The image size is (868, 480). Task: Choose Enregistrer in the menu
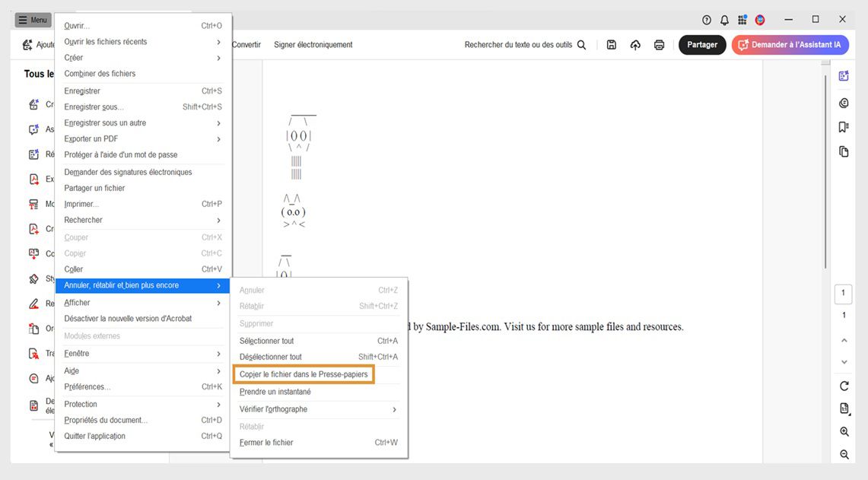pyautogui.click(x=143, y=91)
